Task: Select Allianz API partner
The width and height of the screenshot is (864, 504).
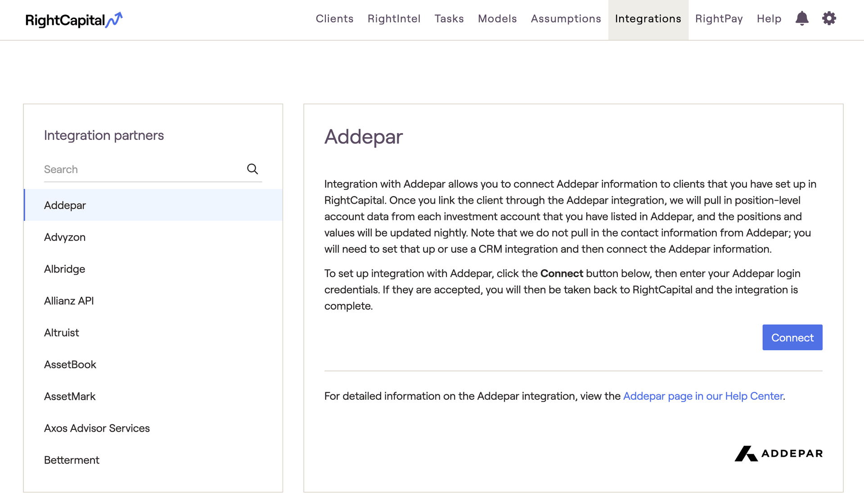Action: coord(153,301)
